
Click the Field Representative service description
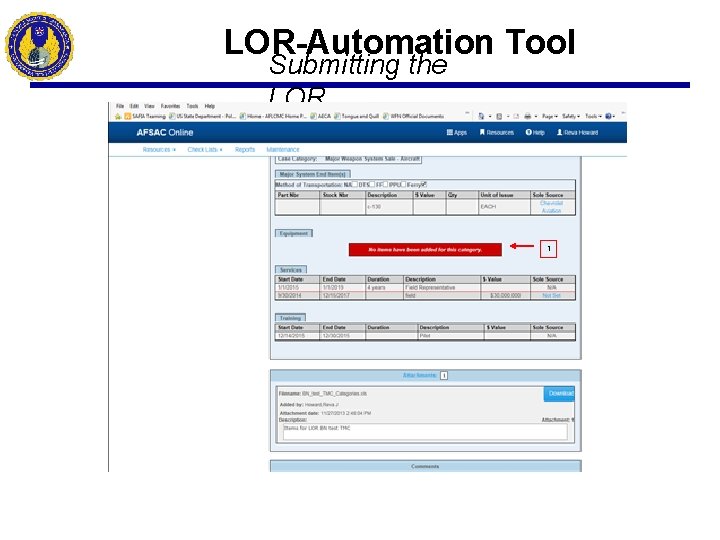coord(430,287)
